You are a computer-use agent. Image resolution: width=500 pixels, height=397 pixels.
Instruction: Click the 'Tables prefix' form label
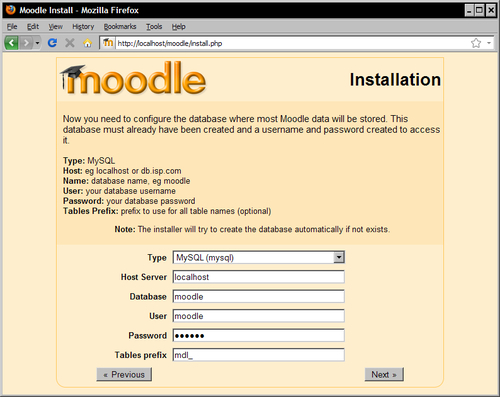(141, 355)
